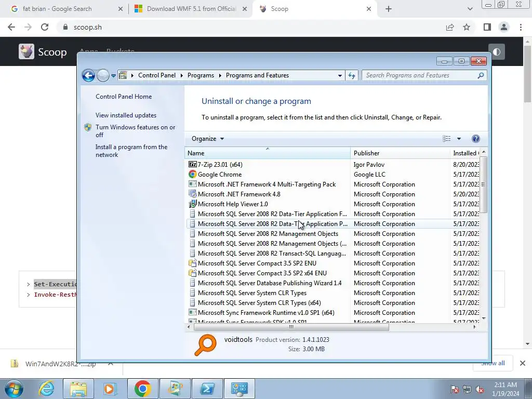532x399 pixels.
Task: Click horizontal scrollbar right arrow
Action: pyautogui.click(x=475, y=327)
